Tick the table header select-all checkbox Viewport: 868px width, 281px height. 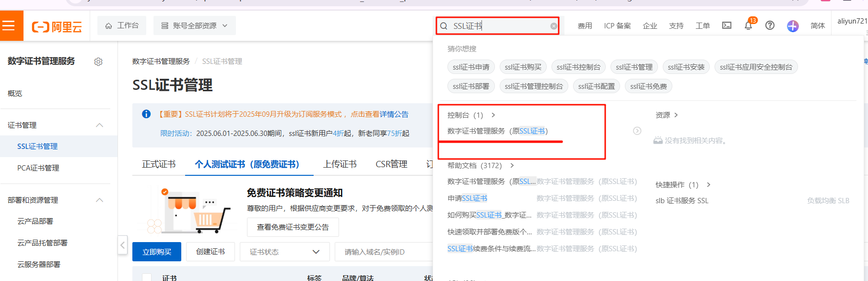(147, 277)
